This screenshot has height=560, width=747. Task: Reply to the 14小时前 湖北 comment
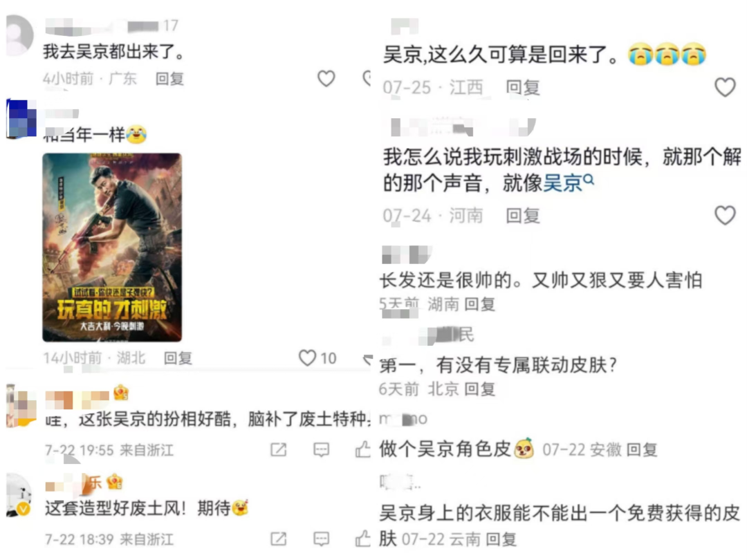click(178, 358)
